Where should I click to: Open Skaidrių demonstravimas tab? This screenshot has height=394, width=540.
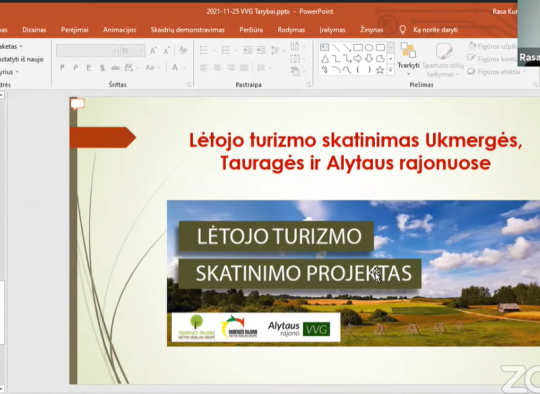click(188, 30)
